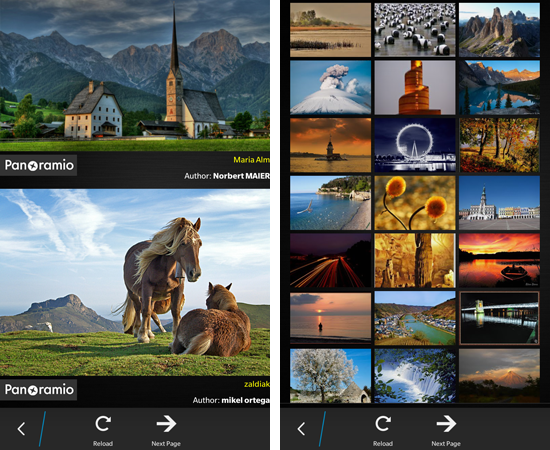This screenshot has height=450, width=550.
Task: Tap Next Page arrow in left screen
Action: pos(166,423)
